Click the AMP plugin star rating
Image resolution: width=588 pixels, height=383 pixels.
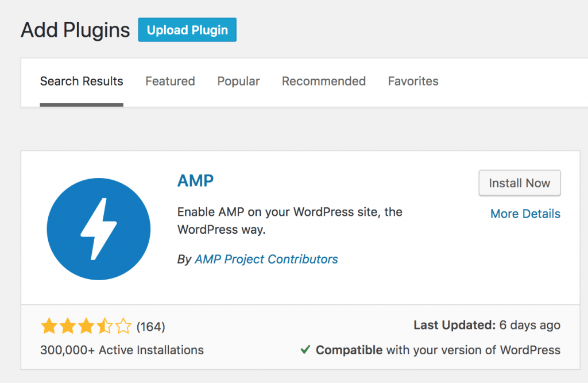click(86, 326)
